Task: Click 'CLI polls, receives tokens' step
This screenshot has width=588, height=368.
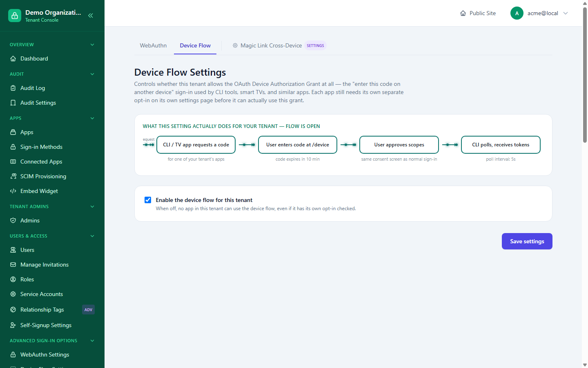Action: pyautogui.click(x=501, y=145)
